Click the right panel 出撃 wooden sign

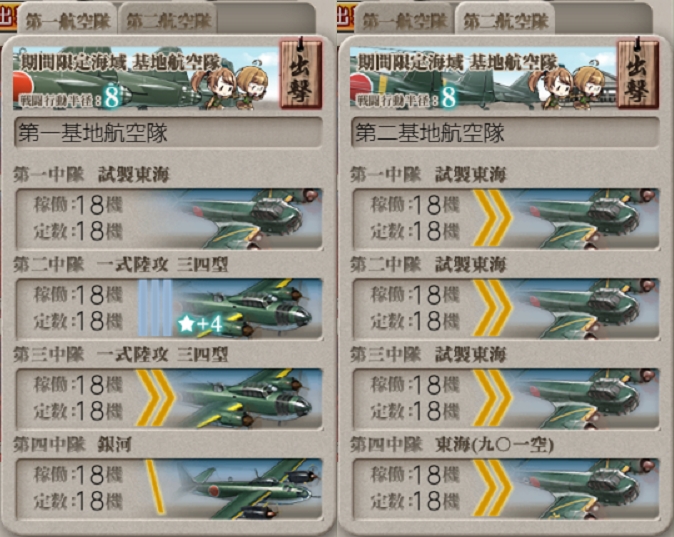[638, 74]
